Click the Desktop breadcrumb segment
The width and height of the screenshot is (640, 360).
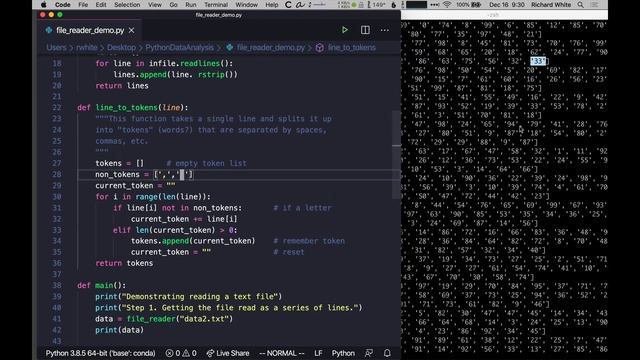(121, 47)
